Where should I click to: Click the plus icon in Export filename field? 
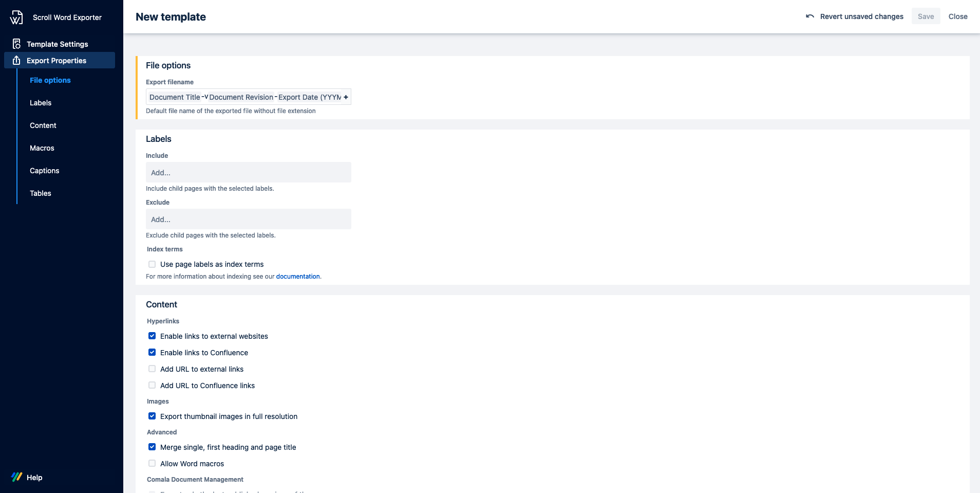point(346,97)
